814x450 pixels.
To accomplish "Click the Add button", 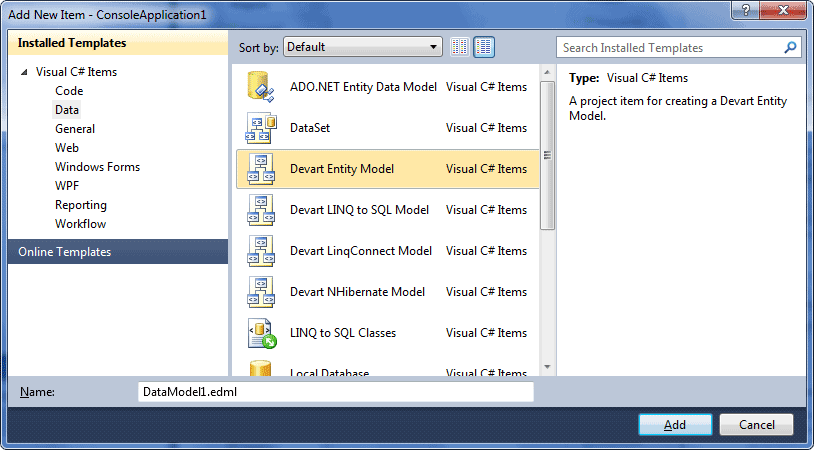I will pyautogui.click(x=675, y=425).
